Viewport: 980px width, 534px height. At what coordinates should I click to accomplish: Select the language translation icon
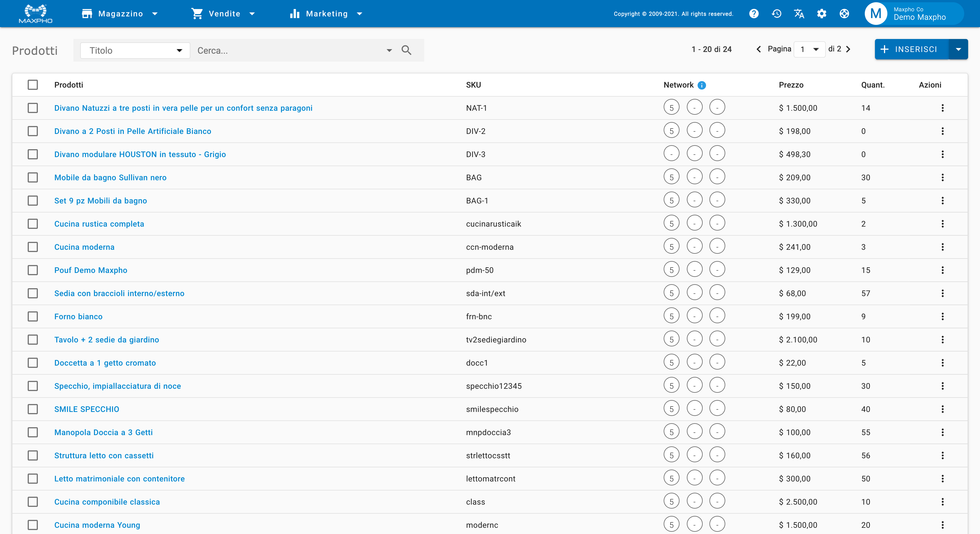(799, 13)
